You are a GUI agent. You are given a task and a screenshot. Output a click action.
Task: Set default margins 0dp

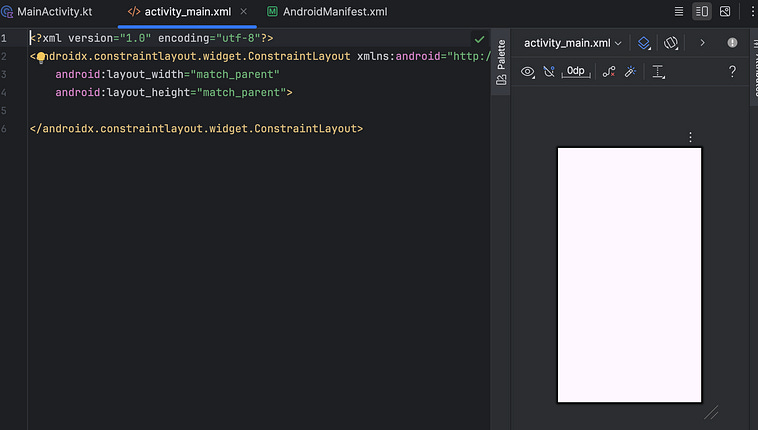[x=576, y=72]
